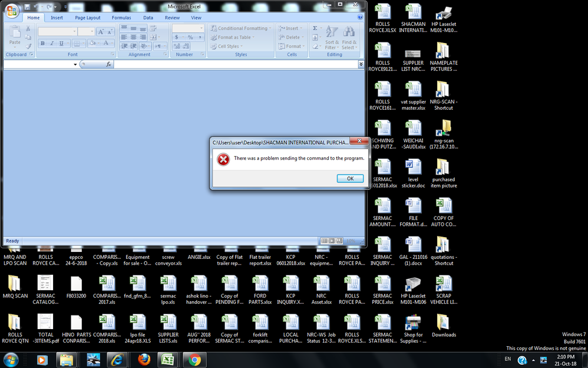Switch to Page Layout view in status bar
This screenshot has height=368, width=588.
click(332, 241)
